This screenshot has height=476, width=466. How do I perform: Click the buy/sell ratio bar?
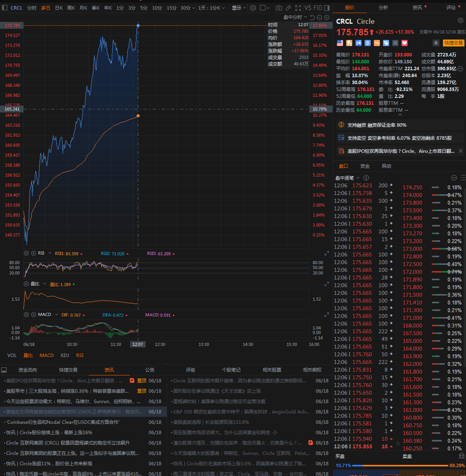(400, 465)
